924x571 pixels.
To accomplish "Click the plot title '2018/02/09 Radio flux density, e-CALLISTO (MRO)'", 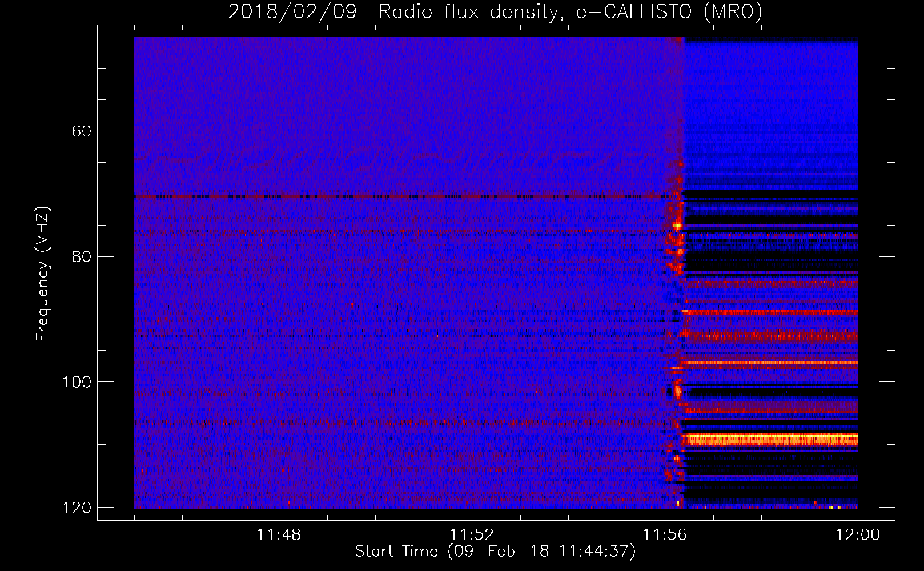I will (495, 12).
